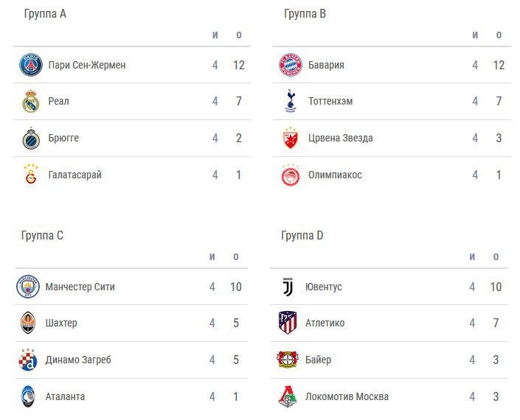Open the Динамо Загреб team link

(x=80, y=360)
